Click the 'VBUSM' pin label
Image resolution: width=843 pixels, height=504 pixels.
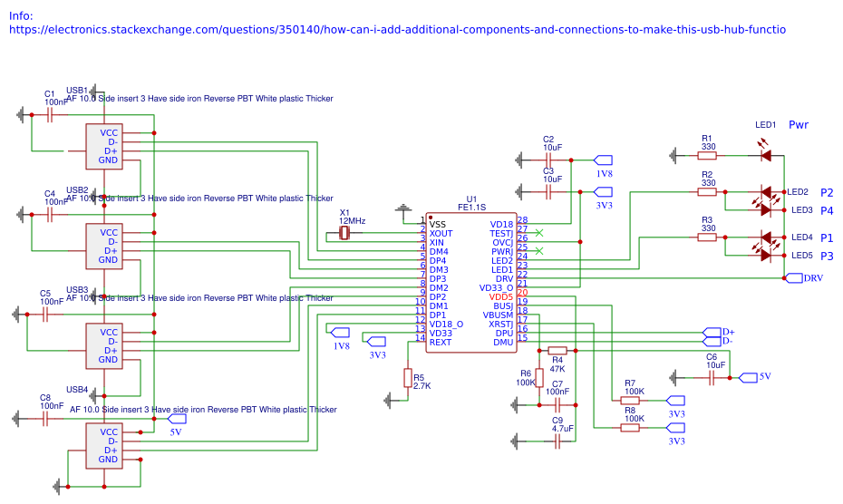tap(498, 315)
